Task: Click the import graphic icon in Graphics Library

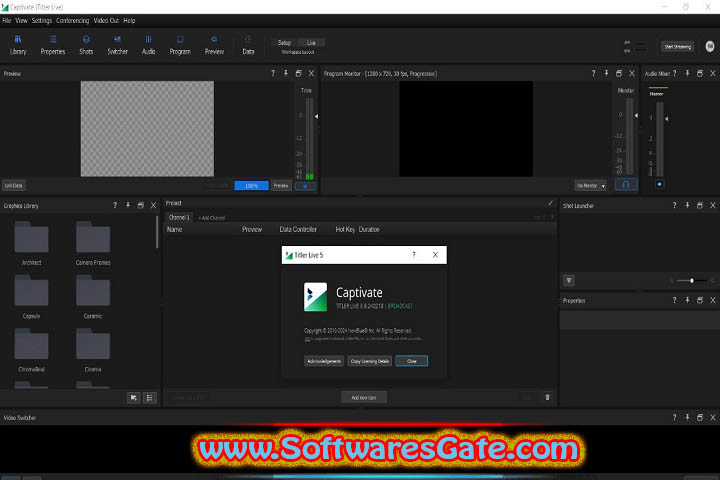Action: 134,397
